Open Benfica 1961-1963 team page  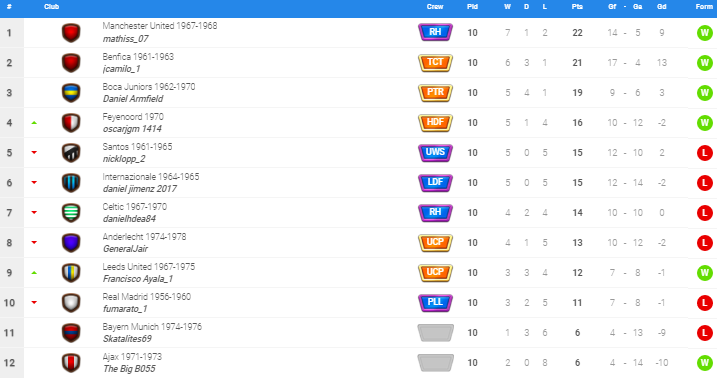point(138,57)
